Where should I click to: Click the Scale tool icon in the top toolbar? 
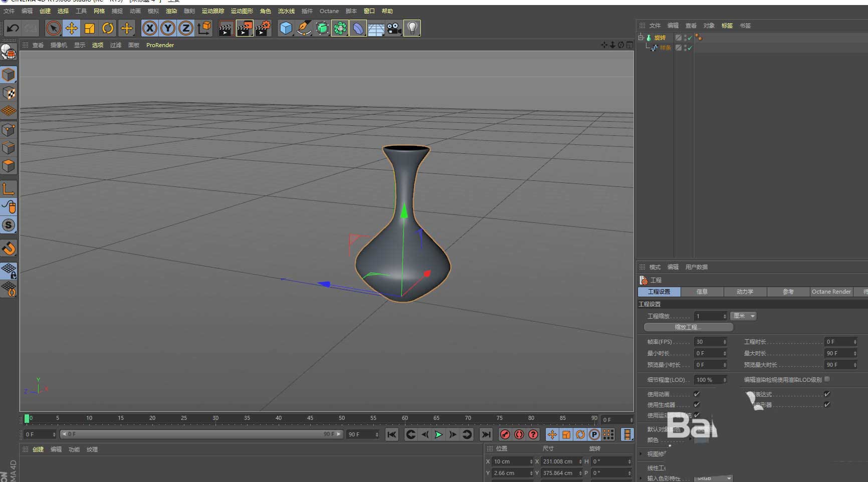90,29
